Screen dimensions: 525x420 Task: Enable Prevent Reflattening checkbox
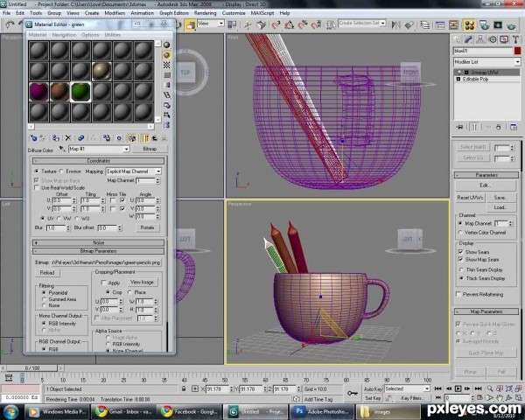pos(458,294)
